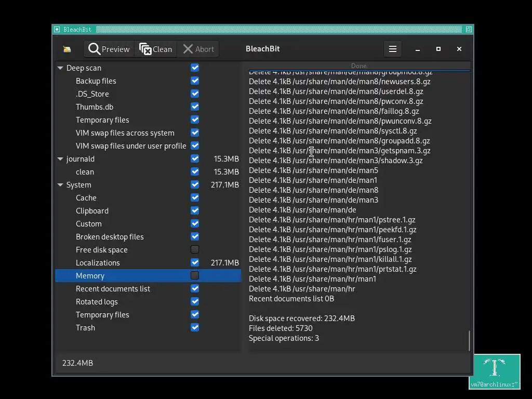
Task: Uncheck VIM swap files under user profile
Action: tap(195, 145)
